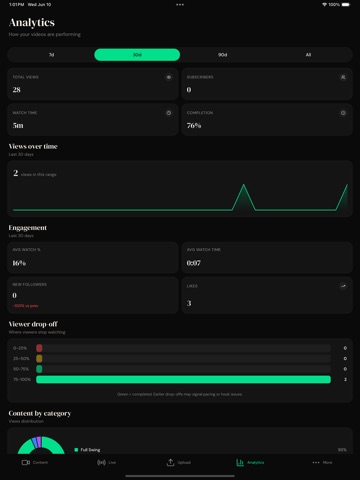Open the Analytics tab in bottom bar
This screenshot has height=480, width=360.
tap(250, 462)
